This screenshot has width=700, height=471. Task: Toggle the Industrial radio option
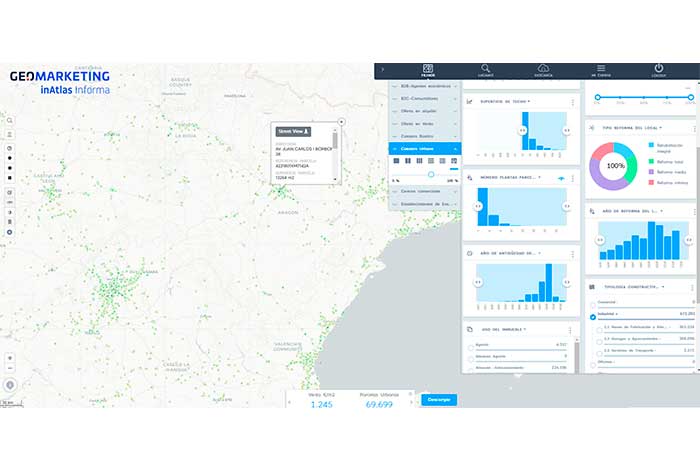(x=593, y=317)
